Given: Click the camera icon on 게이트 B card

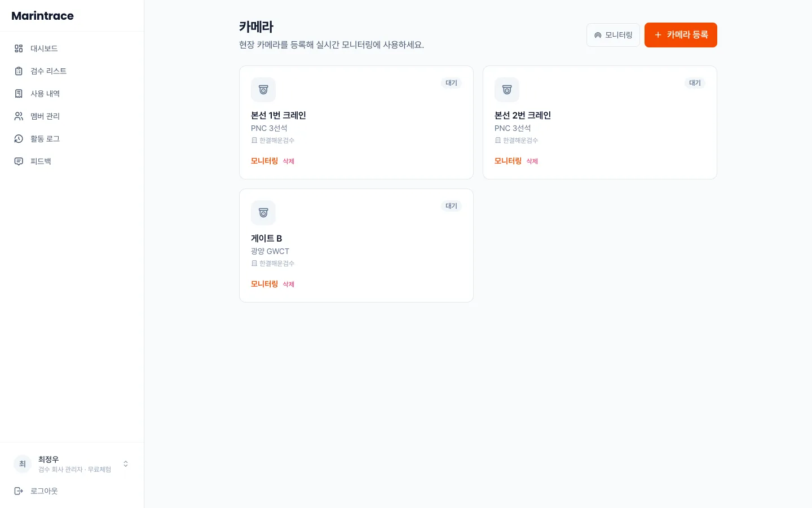Looking at the screenshot, I should 263,213.
